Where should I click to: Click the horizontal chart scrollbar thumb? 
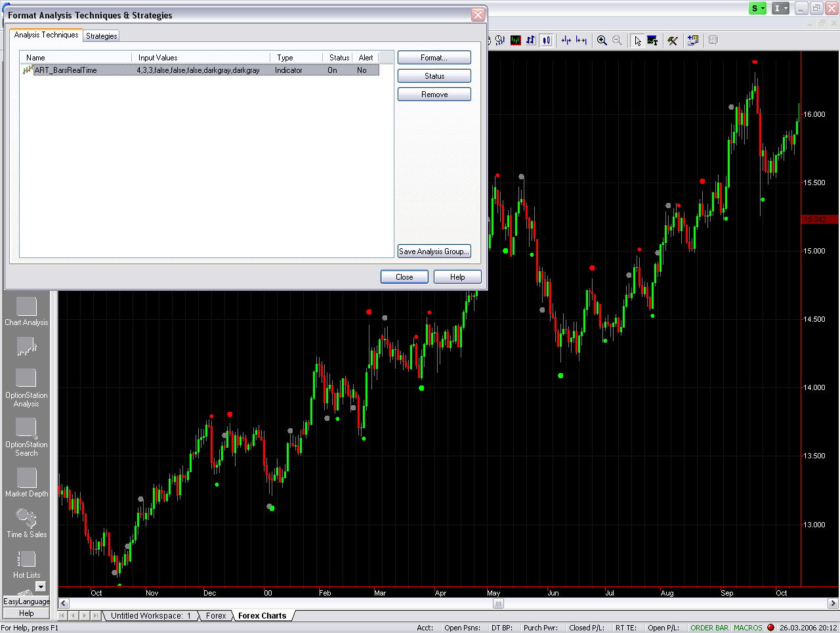click(x=498, y=603)
